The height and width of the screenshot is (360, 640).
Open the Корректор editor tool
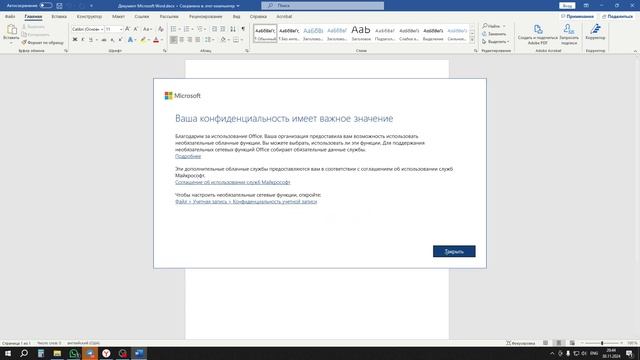[x=595, y=32]
